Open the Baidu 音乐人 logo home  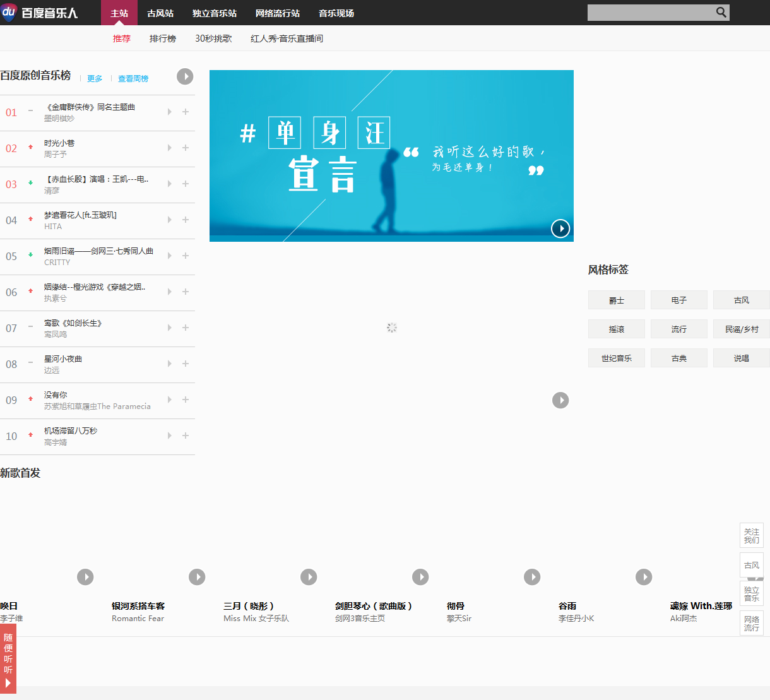click(40, 13)
